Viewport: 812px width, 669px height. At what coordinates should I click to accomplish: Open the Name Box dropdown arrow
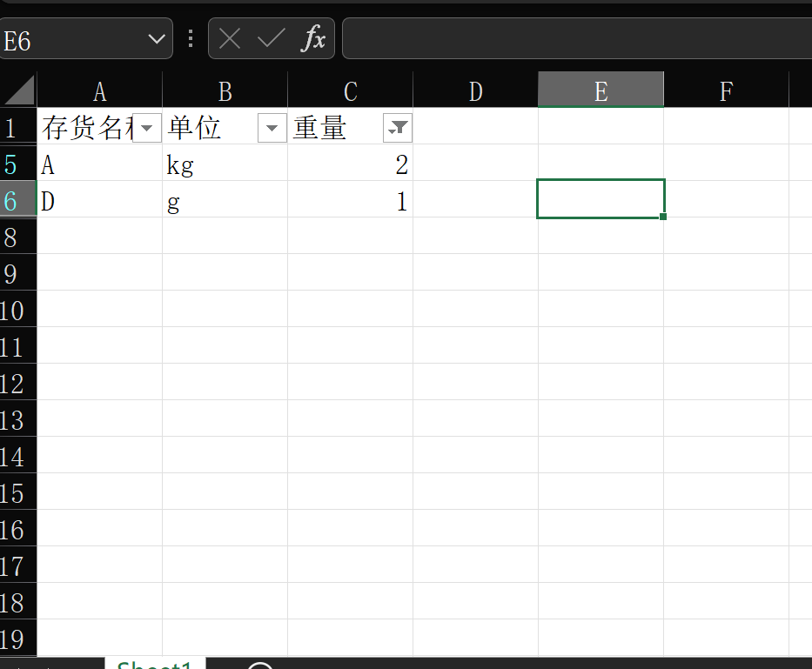pos(156,38)
